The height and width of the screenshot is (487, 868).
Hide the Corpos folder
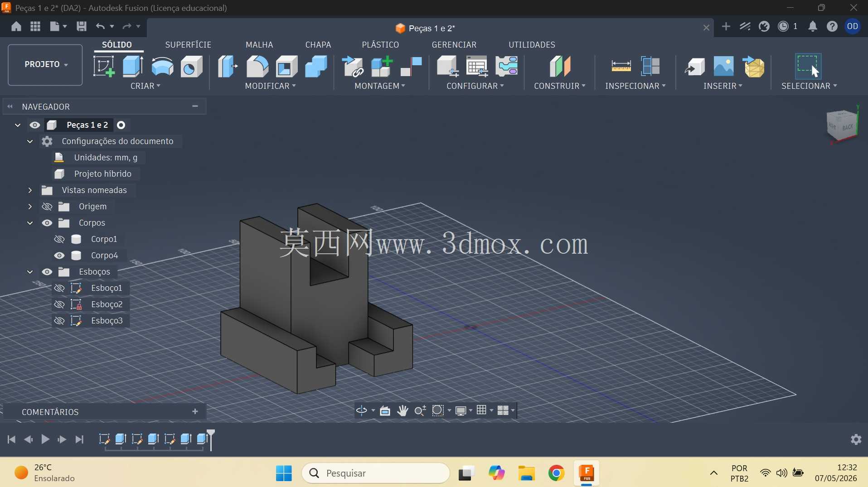point(47,223)
